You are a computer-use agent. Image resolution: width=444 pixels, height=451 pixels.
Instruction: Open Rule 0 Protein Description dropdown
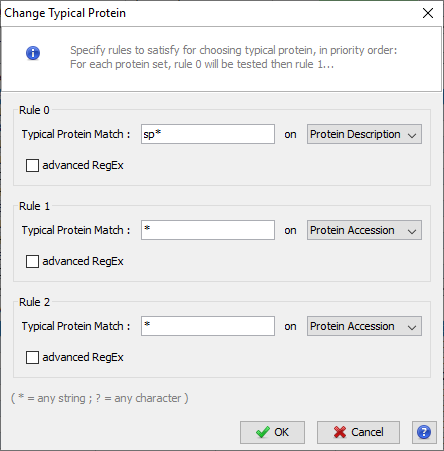pyautogui.click(x=364, y=134)
